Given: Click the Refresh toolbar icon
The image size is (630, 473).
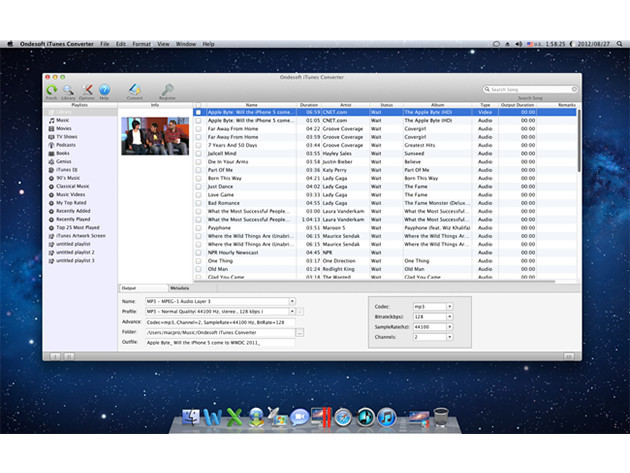Looking at the screenshot, I should [51, 91].
